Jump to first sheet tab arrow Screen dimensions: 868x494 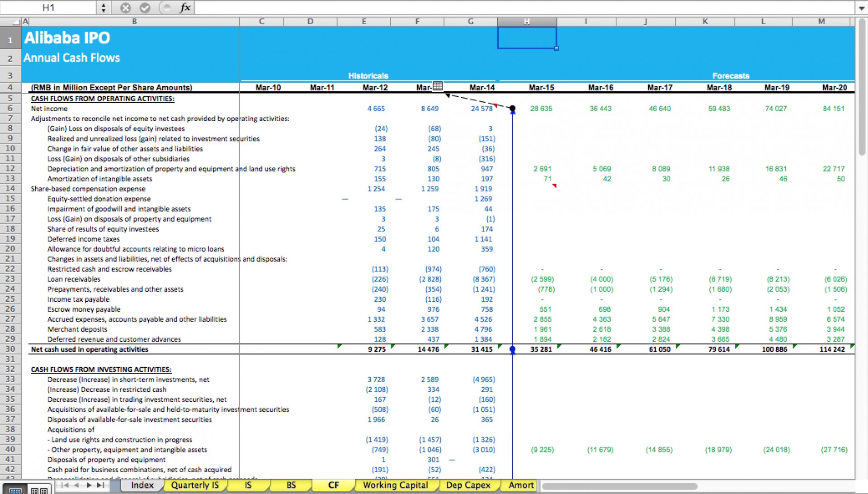coord(65,485)
